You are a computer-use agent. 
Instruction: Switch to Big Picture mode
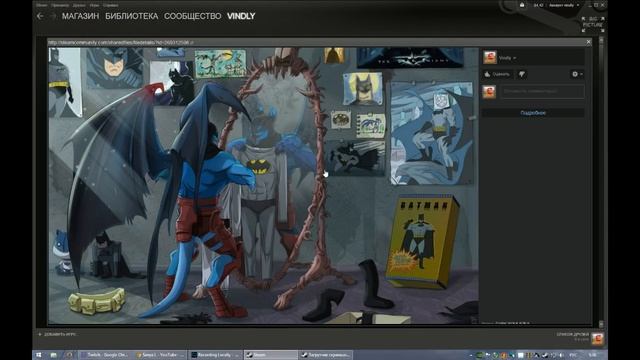point(593,24)
